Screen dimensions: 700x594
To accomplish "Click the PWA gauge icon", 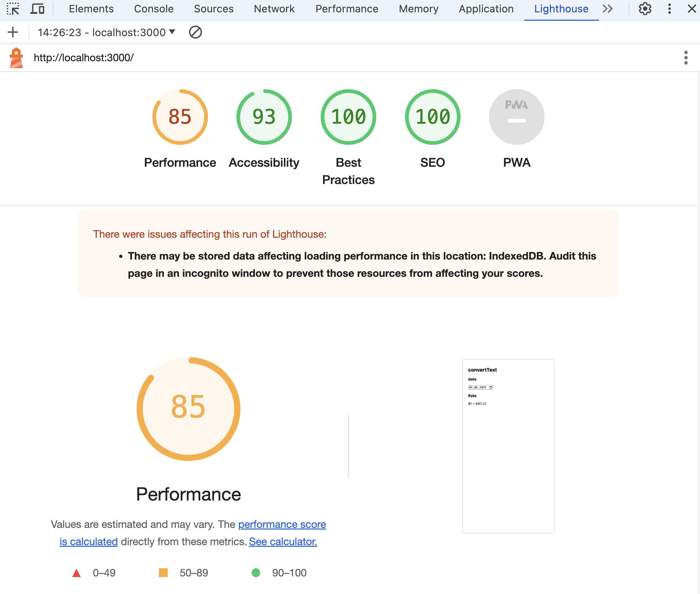I will point(516,117).
